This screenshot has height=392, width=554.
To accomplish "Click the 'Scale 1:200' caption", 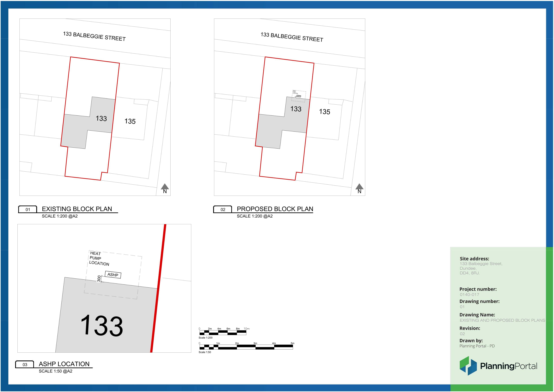I will [x=206, y=338].
